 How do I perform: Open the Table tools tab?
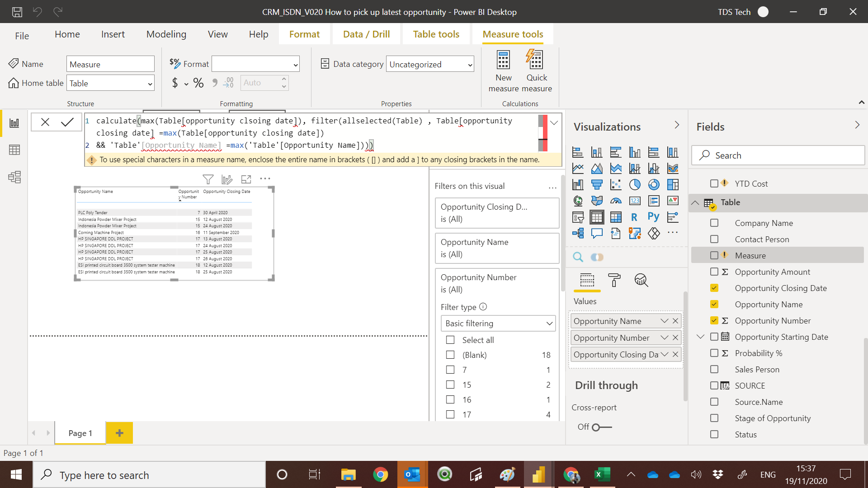click(436, 34)
